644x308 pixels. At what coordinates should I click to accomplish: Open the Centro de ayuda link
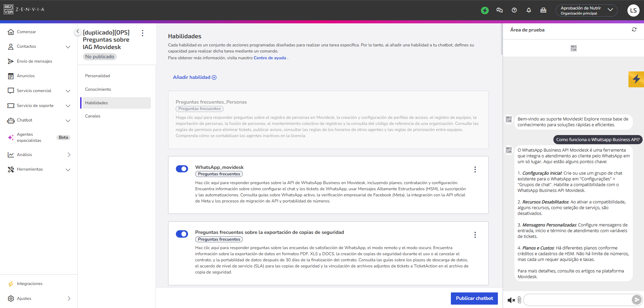pyautogui.click(x=270, y=58)
